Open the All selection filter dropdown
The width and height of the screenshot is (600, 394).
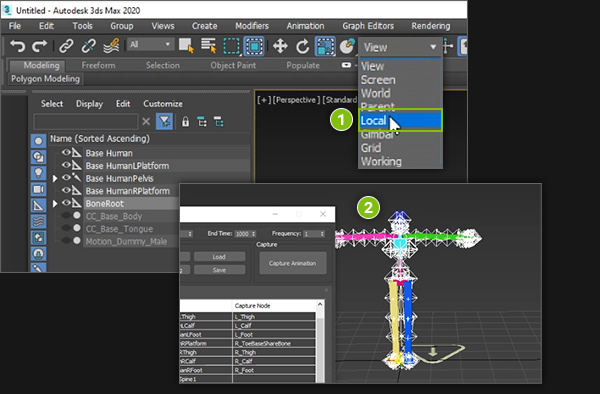150,44
